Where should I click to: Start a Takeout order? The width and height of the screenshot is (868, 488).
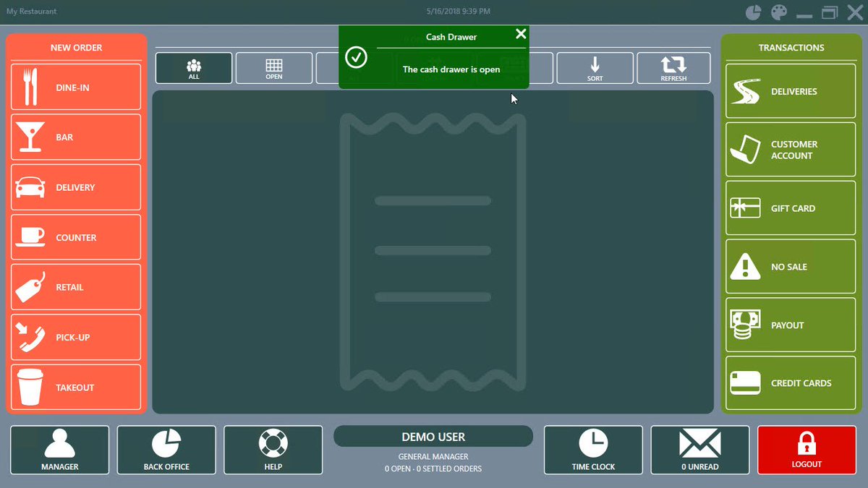(76, 388)
